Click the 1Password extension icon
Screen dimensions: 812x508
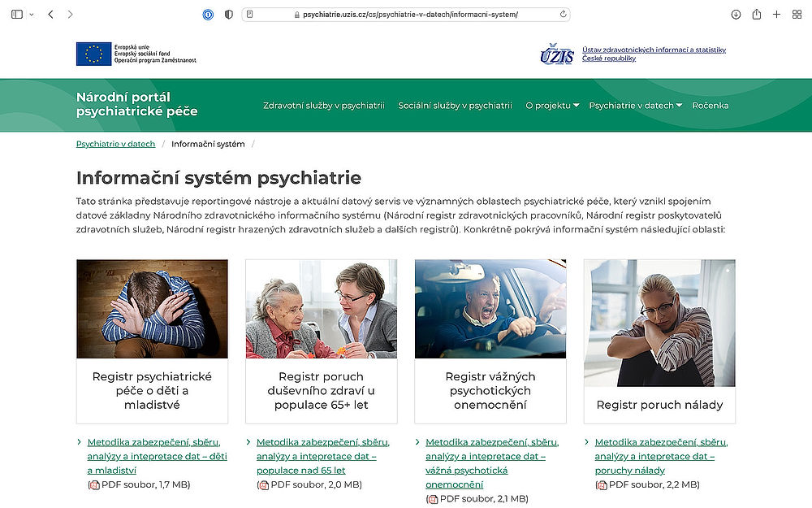click(x=208, y=14)
